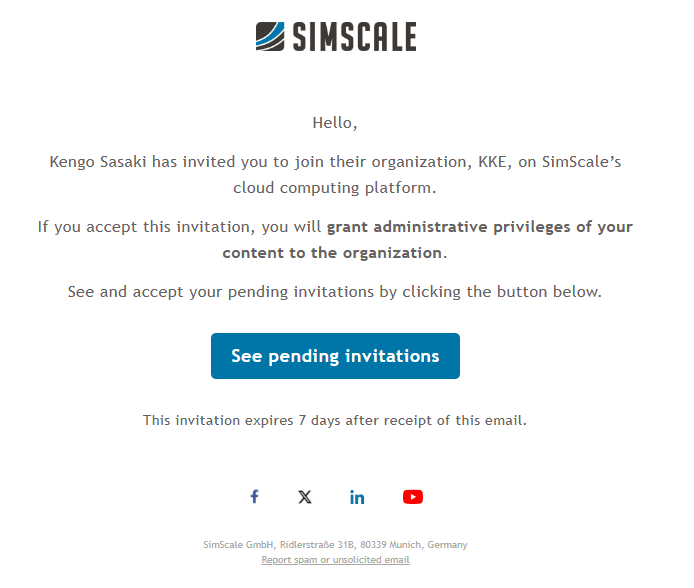Click the "Hello," greeting text
Viewport: 694px width, 588px height.
click(x=335, y=123)
